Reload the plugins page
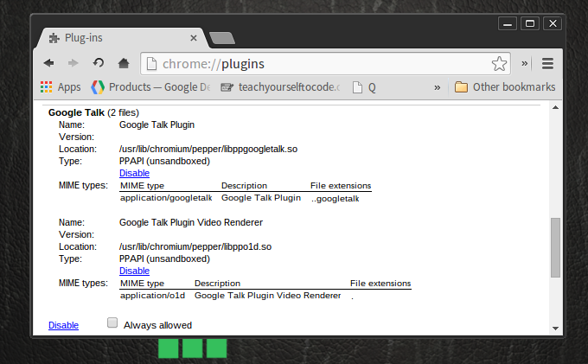Screen dimensions: 588x364 pyautogui.click(x=99, y=63)
